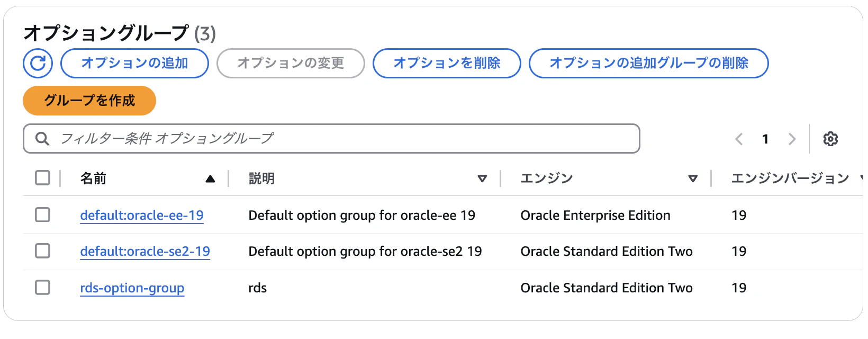Check the default:oracle-se2-19 row checkbox
The width and height of the screenshot is (868, 339).
tap(42, 251)
